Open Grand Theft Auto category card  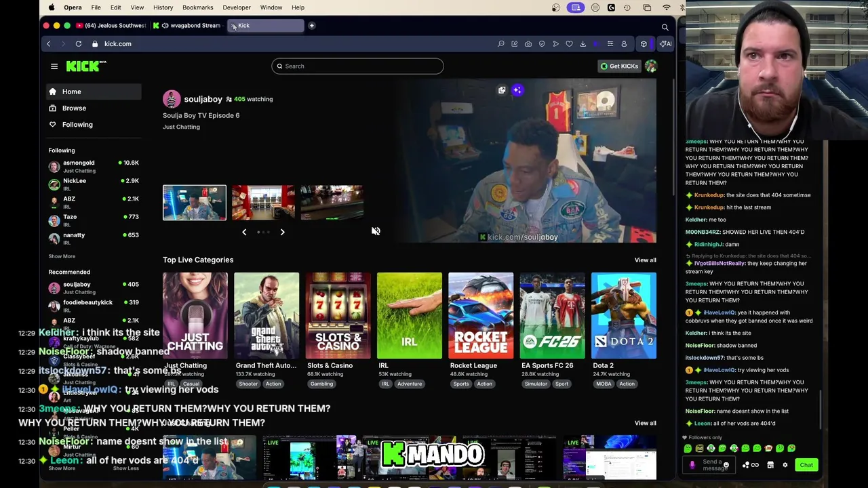pos(267,315)
